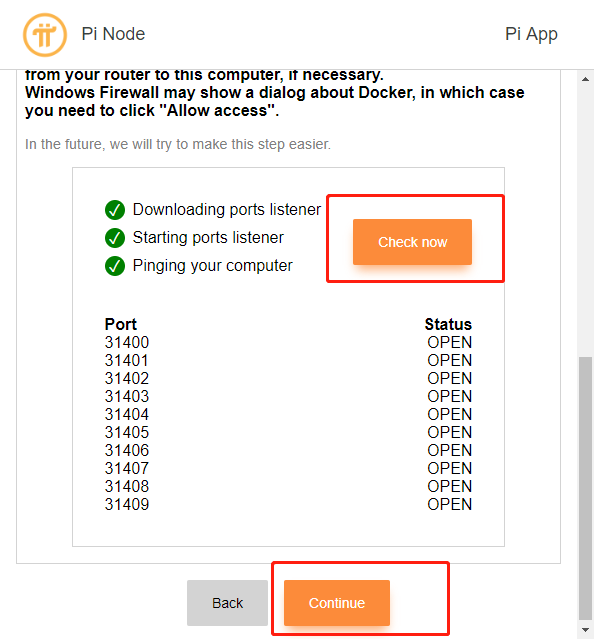Click the vertical scrollbar thumb

click(585, 488)
